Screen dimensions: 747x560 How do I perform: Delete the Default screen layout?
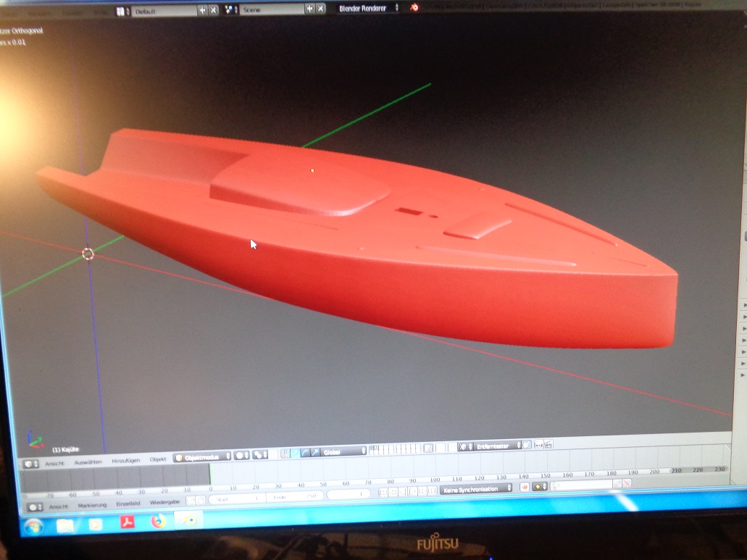(x=214, y=10)
